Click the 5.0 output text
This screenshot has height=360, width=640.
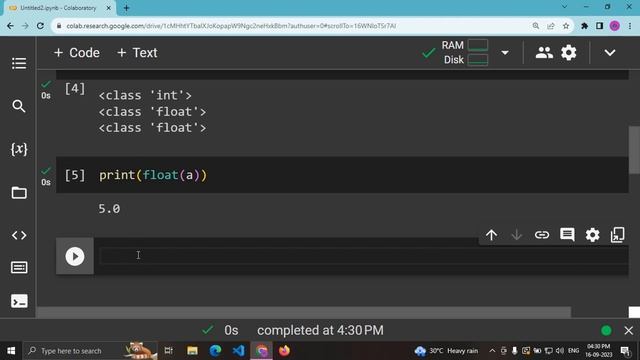tap(109, 209)
